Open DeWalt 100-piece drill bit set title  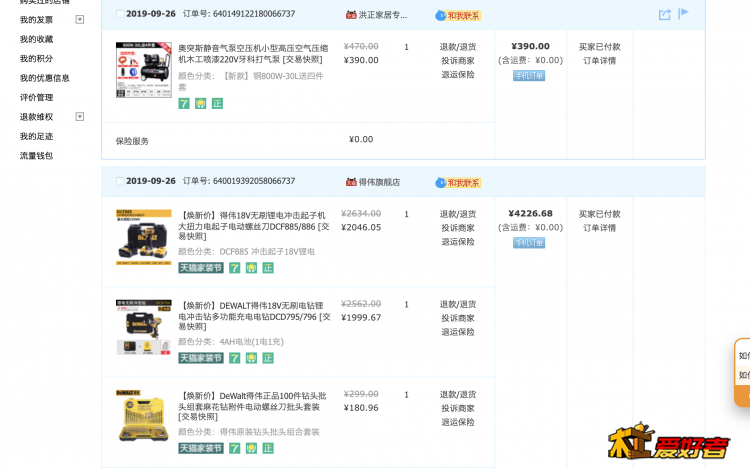pyautogui.click(x=252, y=406)
